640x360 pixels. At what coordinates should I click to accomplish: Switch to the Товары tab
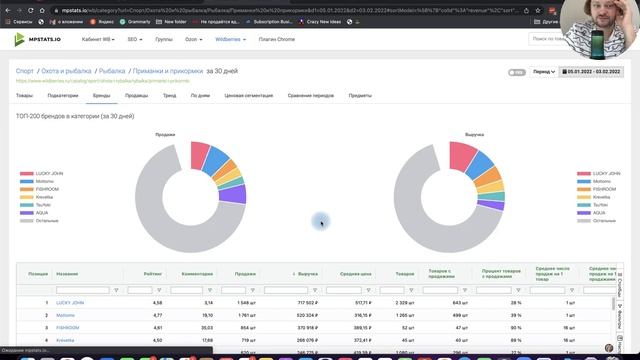point(24,96)
